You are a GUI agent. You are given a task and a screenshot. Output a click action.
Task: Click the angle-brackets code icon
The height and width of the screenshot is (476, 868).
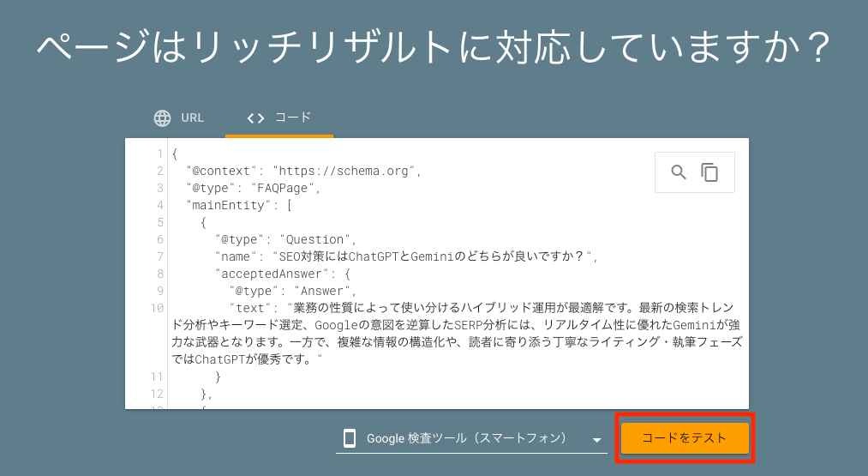(x=255, y=118)
